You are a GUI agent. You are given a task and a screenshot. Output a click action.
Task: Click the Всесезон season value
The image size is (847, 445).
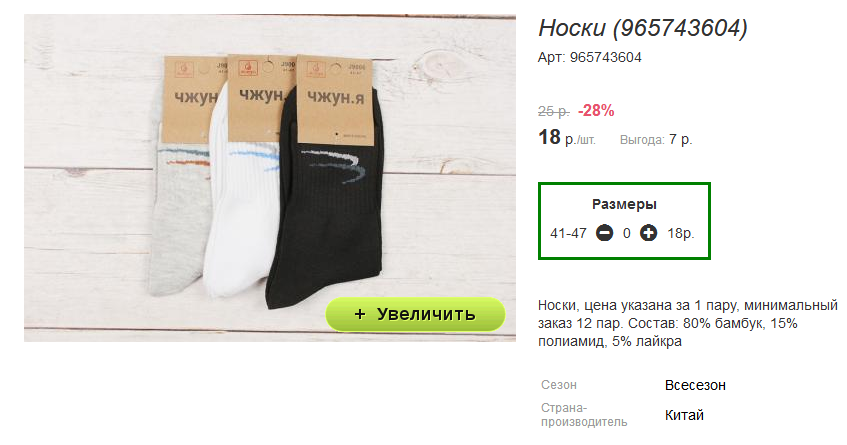tap(695, 385)
